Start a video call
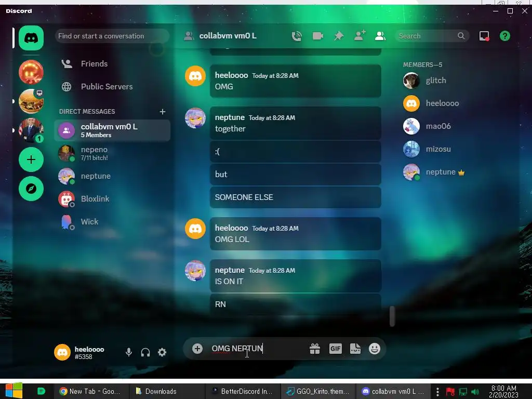This screenshot has width=532, height=399. (317, 36)
